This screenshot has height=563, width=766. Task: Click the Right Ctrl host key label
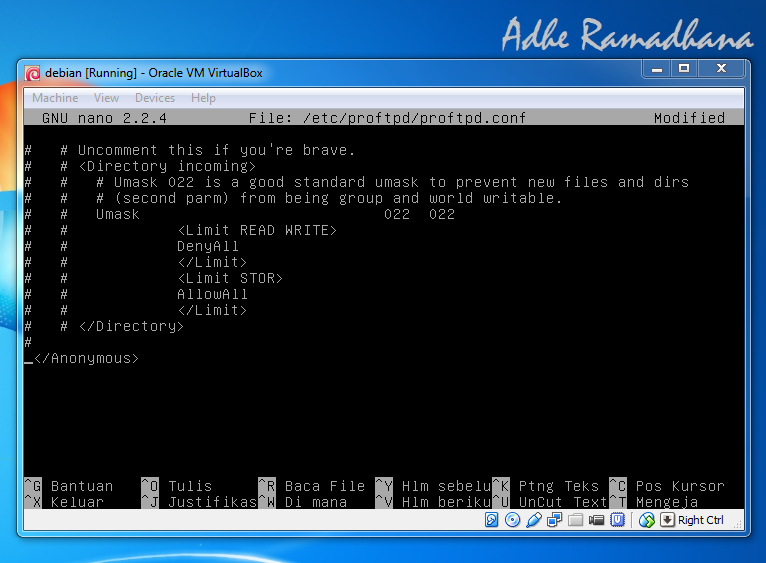701,520
